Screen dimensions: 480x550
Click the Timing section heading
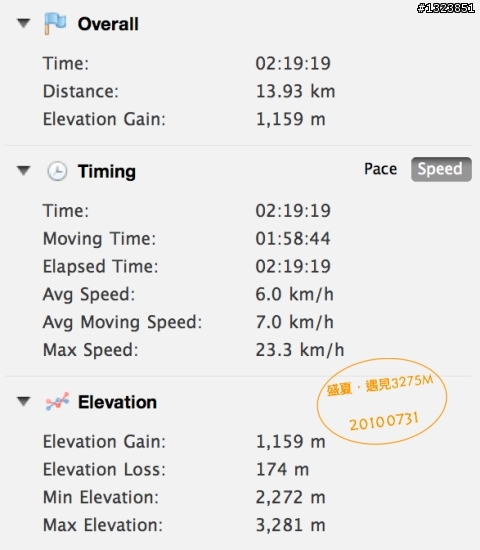point(107,172)
